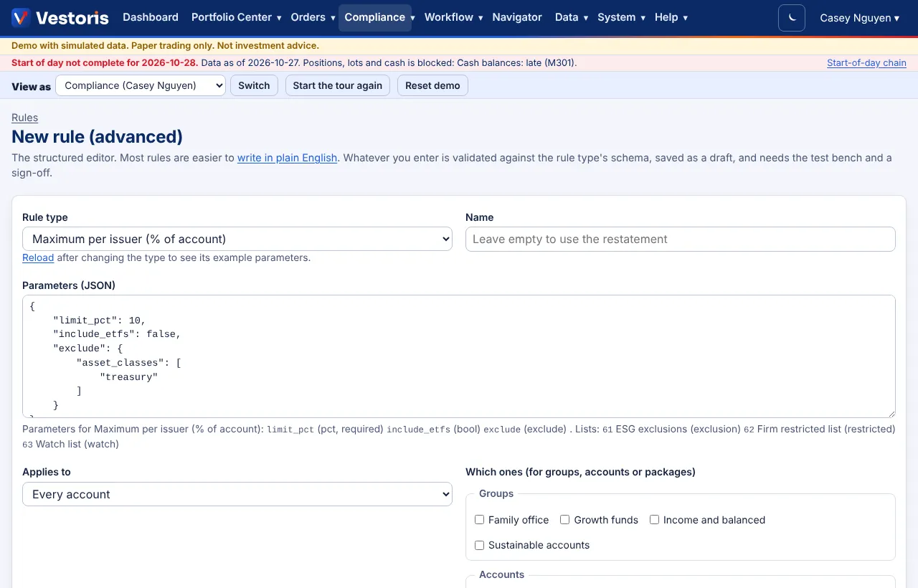Open the System menu
Image resolution: width=918 pixels, height=588 pixels.
(x=621, y=17)
